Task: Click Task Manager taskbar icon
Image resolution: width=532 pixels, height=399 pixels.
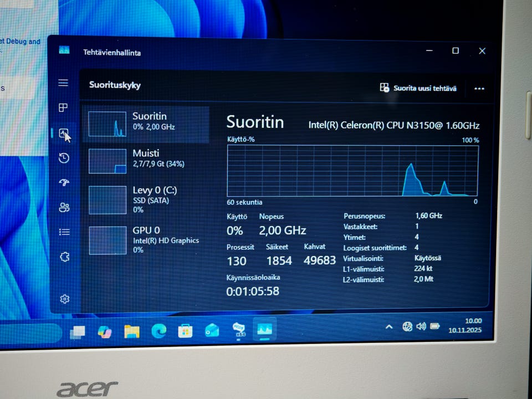Action: coord(265,329)
